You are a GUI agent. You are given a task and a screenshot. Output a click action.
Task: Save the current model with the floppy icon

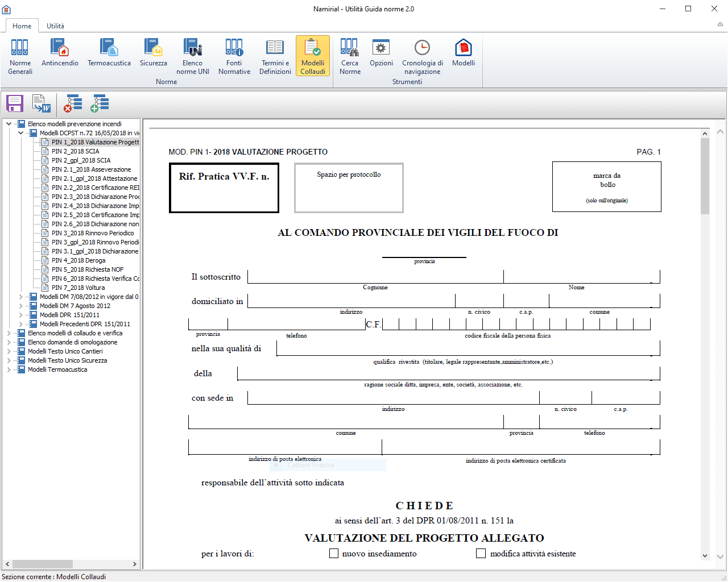(x=15, y=103)
